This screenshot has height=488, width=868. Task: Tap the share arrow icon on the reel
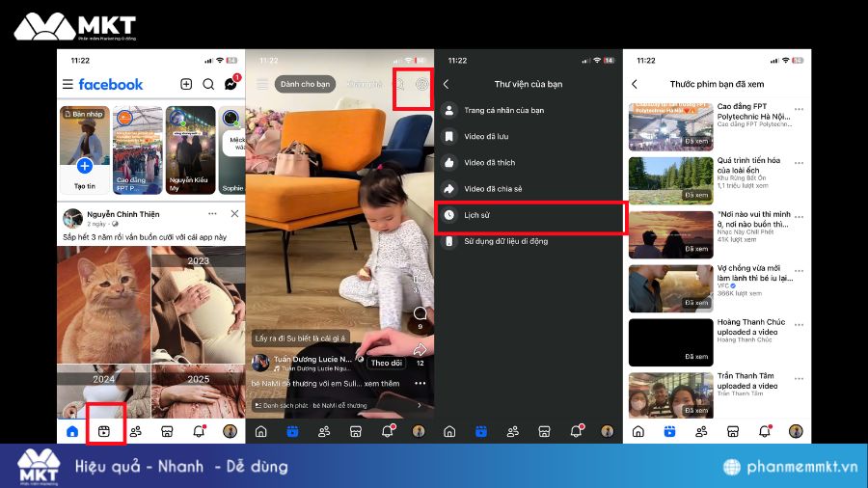pos(420,350)
